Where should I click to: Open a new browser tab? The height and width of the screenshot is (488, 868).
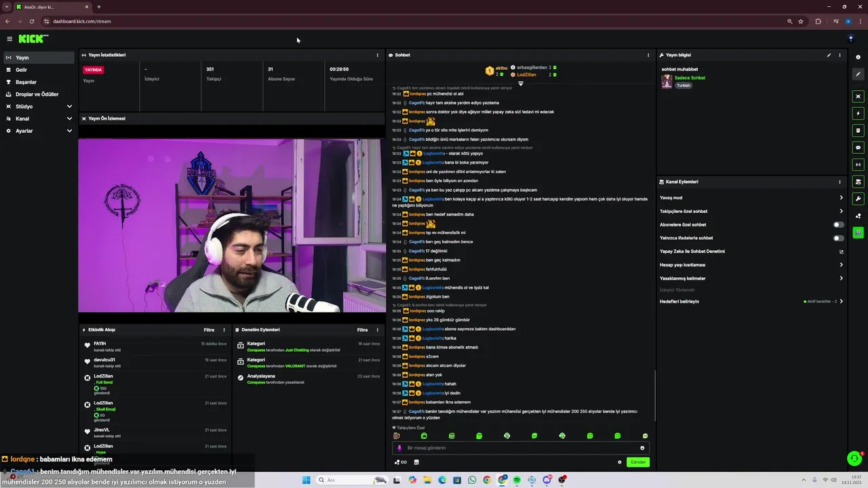click(x=99, y=7)
